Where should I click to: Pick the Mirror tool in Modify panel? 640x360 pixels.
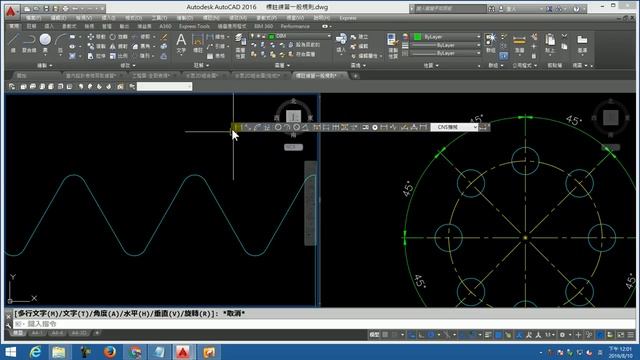(x=119, y=46)
